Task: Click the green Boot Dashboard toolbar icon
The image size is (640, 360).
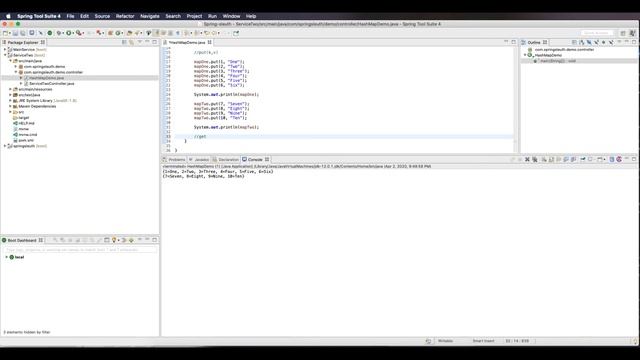Action: (x=50, y=33)
